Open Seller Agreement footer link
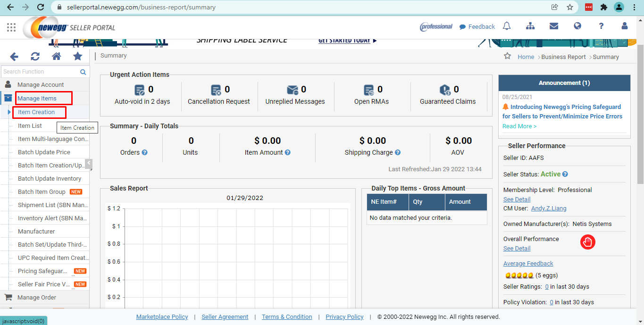Image resolution: width=644 pixels, height=325 pixels. tap(225, 317)
